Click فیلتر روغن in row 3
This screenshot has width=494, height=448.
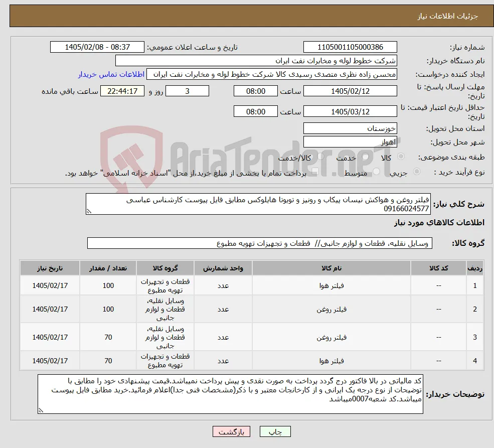[x=332, y=338]
